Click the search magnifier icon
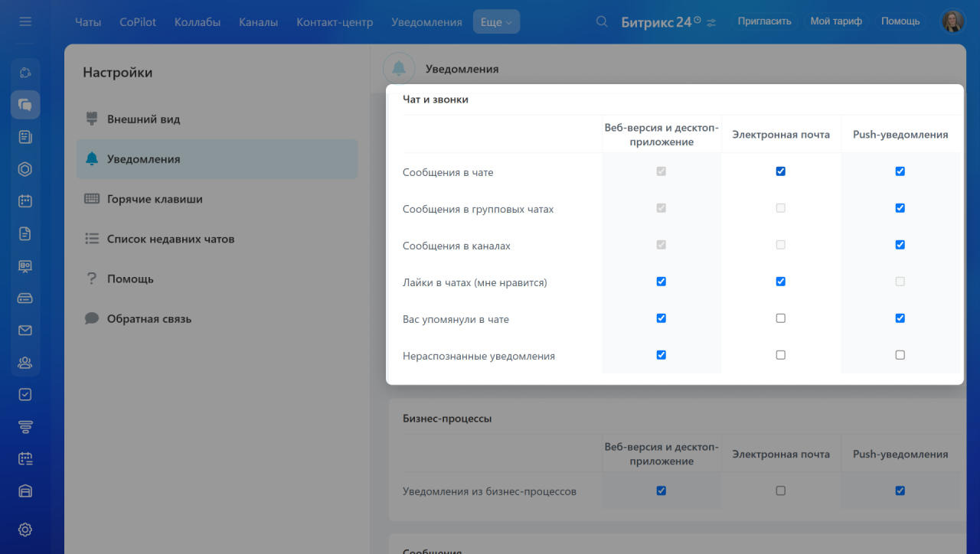The image size is (980, 554). click(x=603, y=21)
